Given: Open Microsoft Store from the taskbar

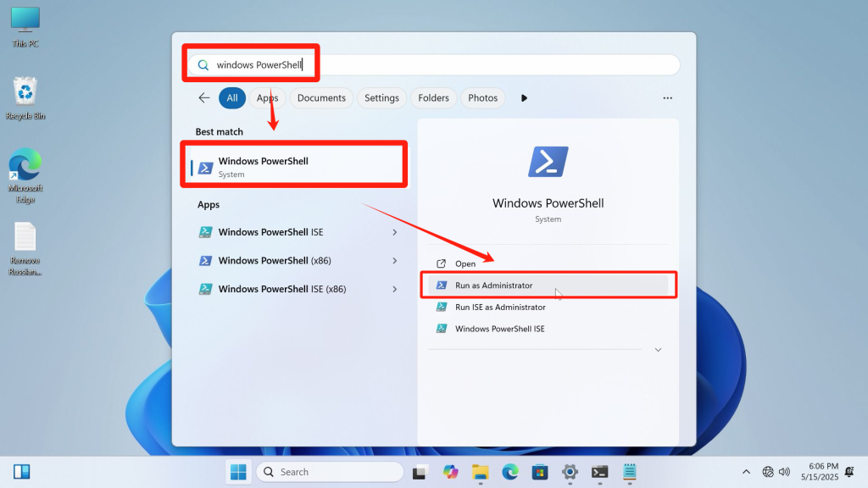Looking at the screenshot, I should (x=540, y=472).
